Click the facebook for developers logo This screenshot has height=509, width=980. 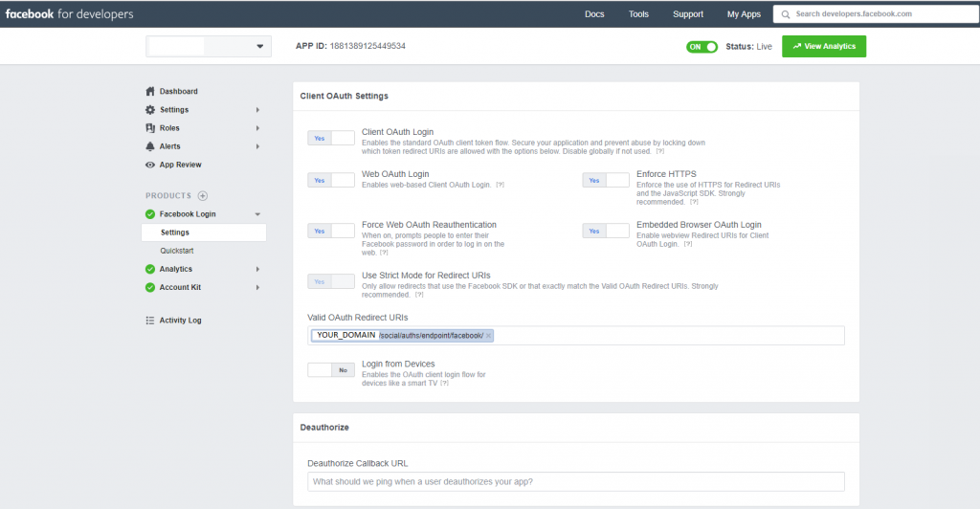69,13
